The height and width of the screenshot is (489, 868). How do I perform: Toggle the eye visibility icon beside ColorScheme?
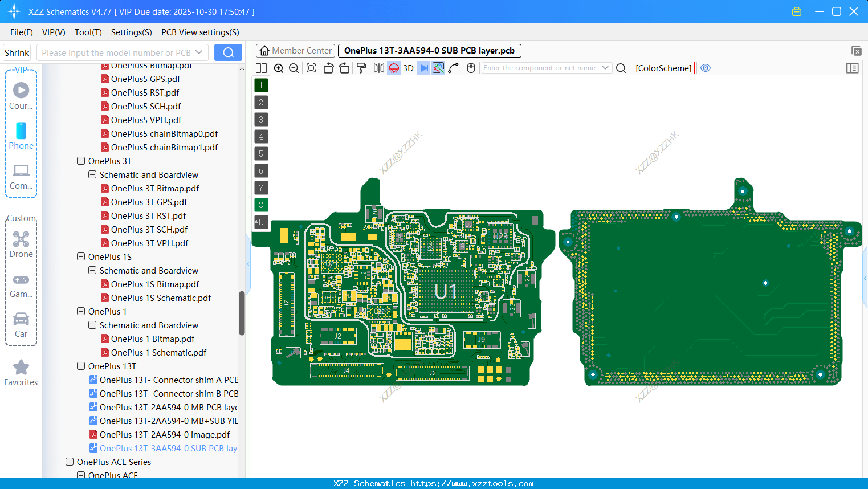point(706,68)
